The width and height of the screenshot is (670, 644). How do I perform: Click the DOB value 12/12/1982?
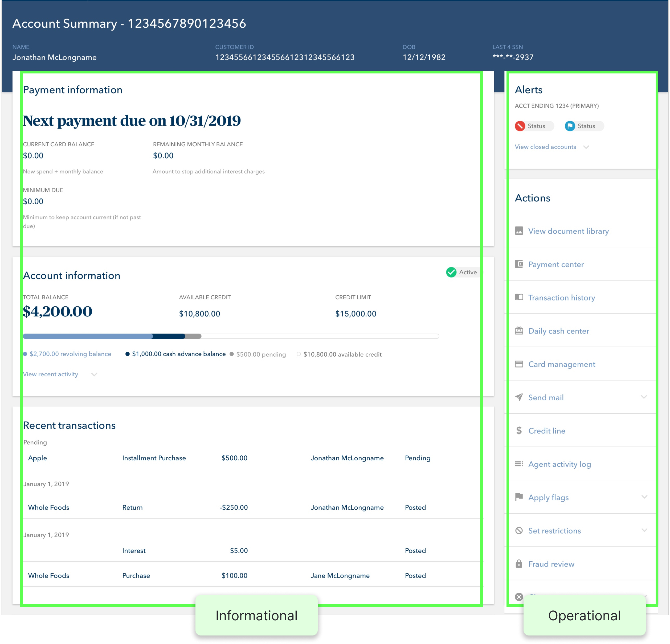(424, 57)
